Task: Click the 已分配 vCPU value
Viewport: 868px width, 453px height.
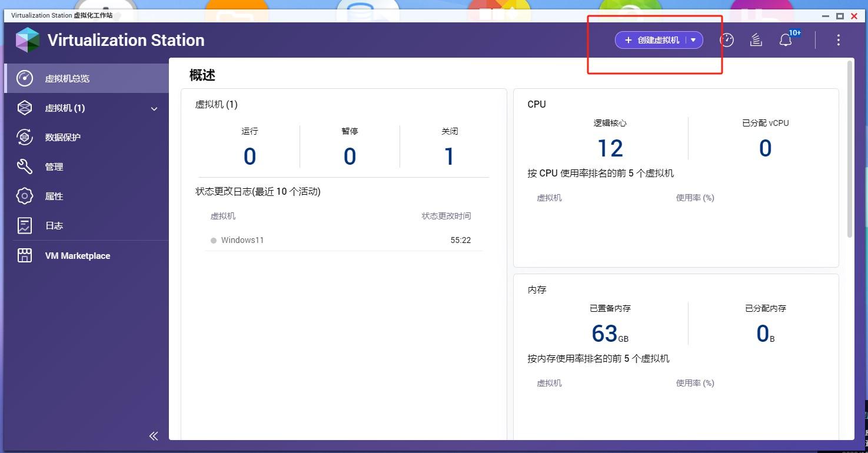Action: (765, 148)
